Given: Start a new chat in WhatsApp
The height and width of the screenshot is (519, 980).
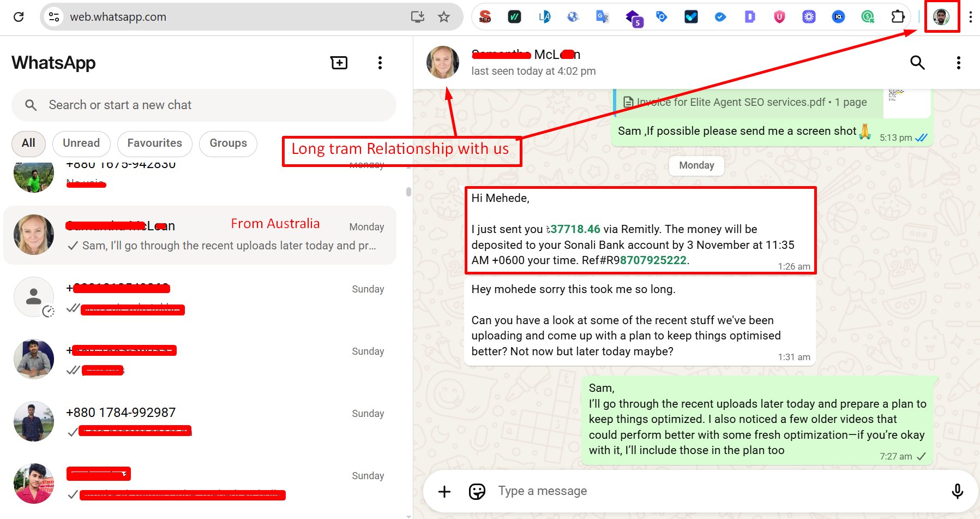Looking at the screenshot, I should [339, 63].
